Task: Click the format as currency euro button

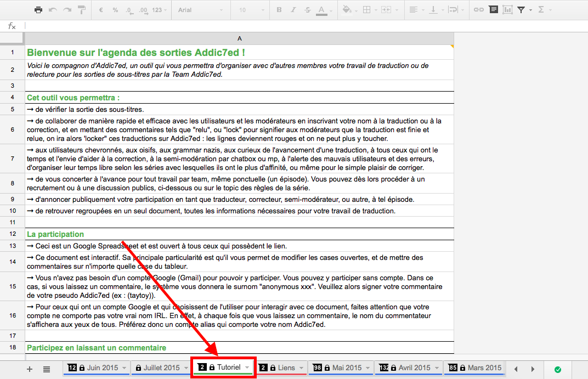Action: pyautogui.click(x=101, y=10)
